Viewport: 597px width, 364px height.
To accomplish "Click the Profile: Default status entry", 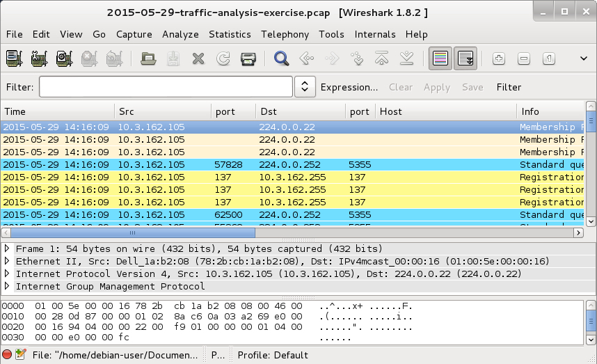I will pos(273,355).
